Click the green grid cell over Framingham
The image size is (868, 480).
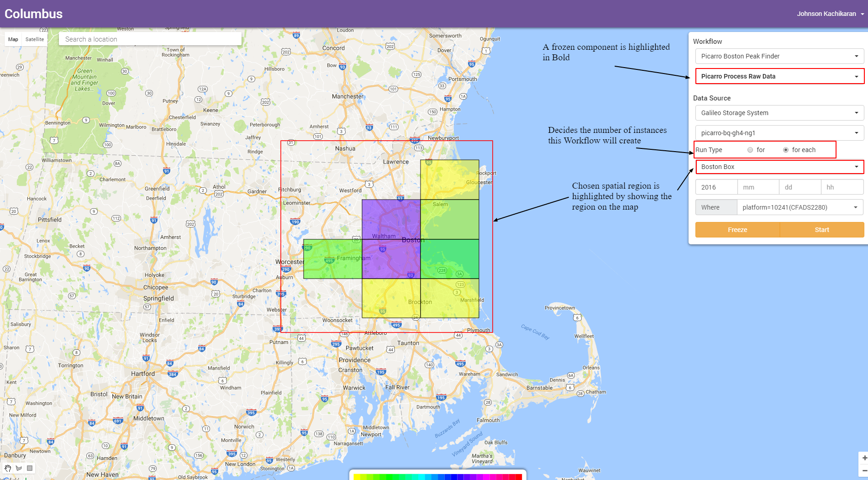333,259
